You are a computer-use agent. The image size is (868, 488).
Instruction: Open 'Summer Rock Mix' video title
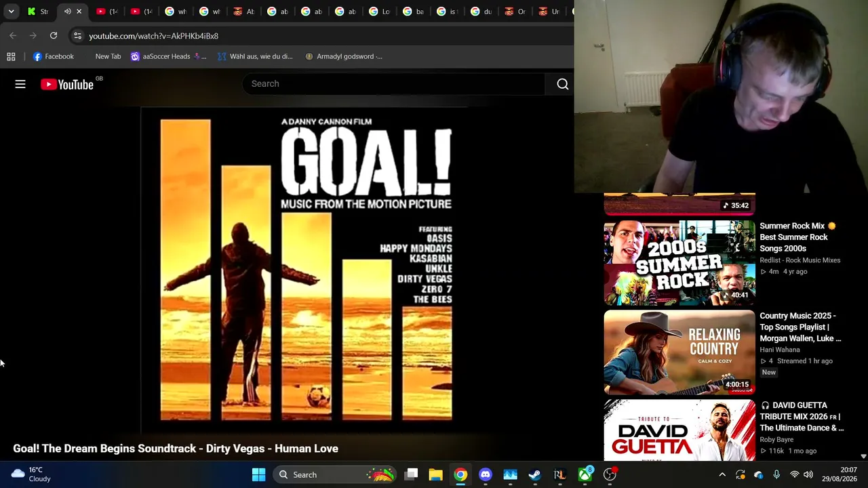797,237
